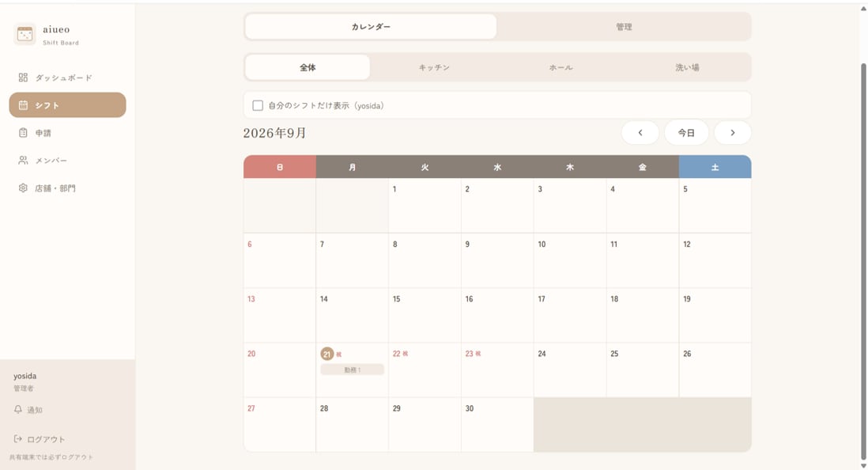The height and width of the screenshot is (470, 868).
Task: Click the メンバー people icon
Action: point(23,160)
